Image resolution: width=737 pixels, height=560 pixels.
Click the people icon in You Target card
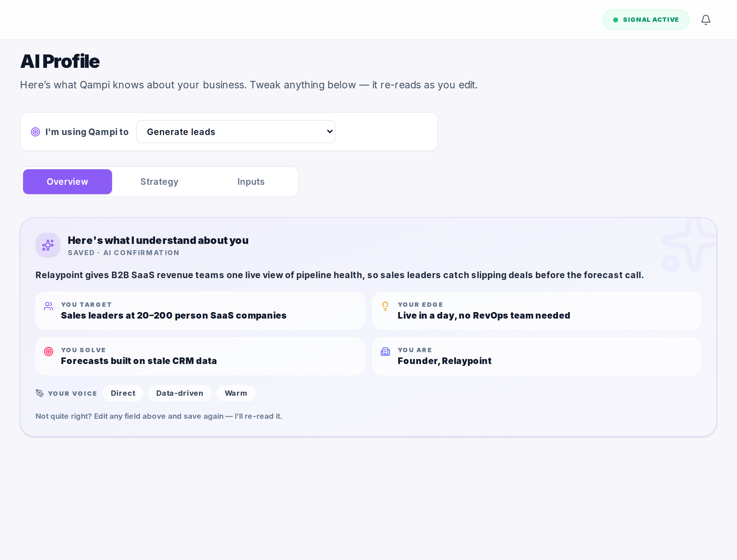click(48, 306)
